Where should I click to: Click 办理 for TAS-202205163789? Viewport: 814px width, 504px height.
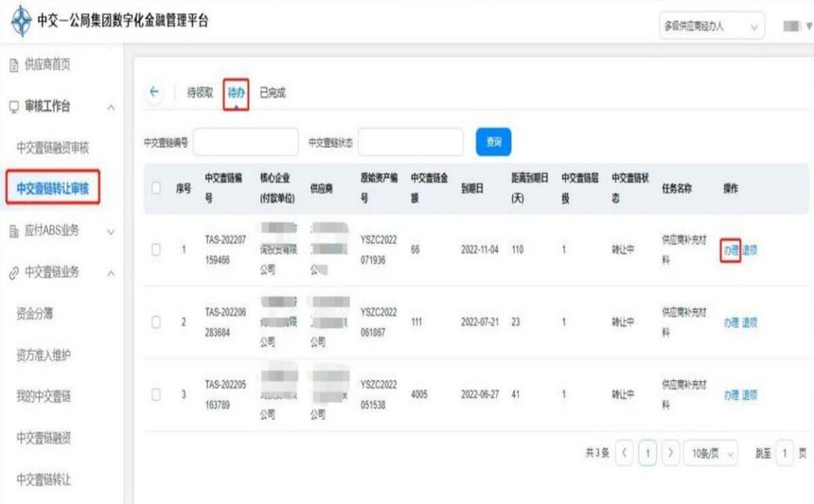pos(731,395)
